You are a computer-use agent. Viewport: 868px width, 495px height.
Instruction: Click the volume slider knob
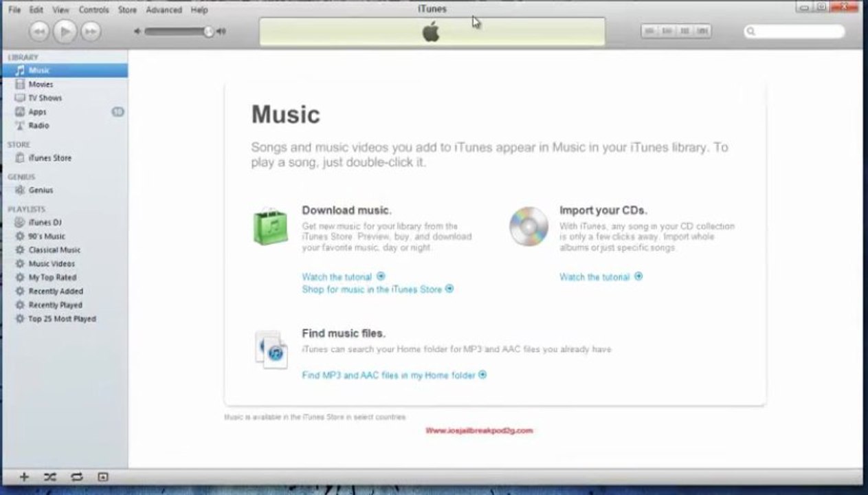[208, 31]
